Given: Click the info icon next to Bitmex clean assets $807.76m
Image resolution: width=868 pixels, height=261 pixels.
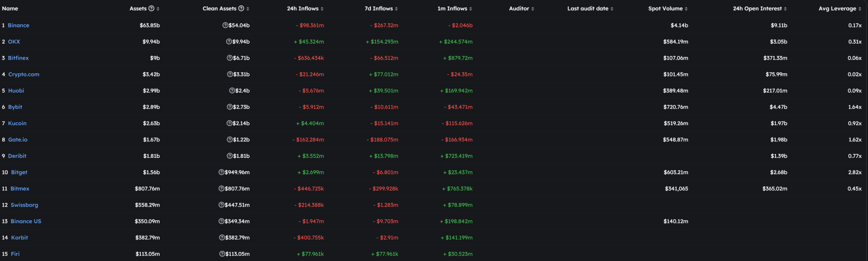Looking at the screenshot, I should tap(221, 188).
